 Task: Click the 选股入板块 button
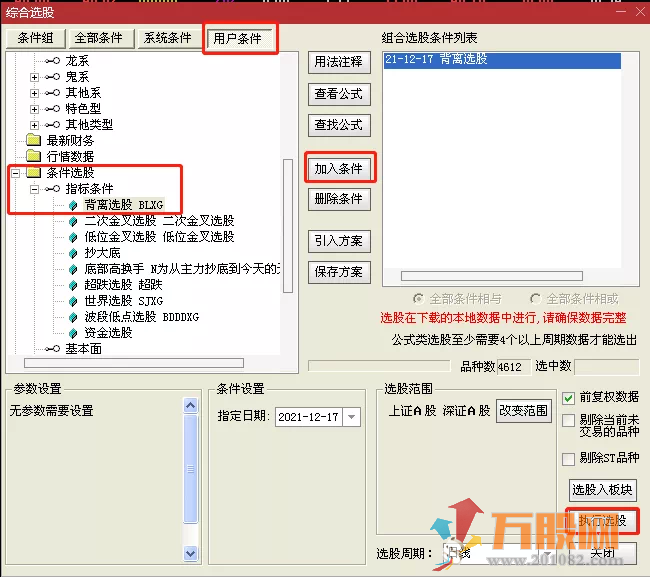(x=602, y=490)
